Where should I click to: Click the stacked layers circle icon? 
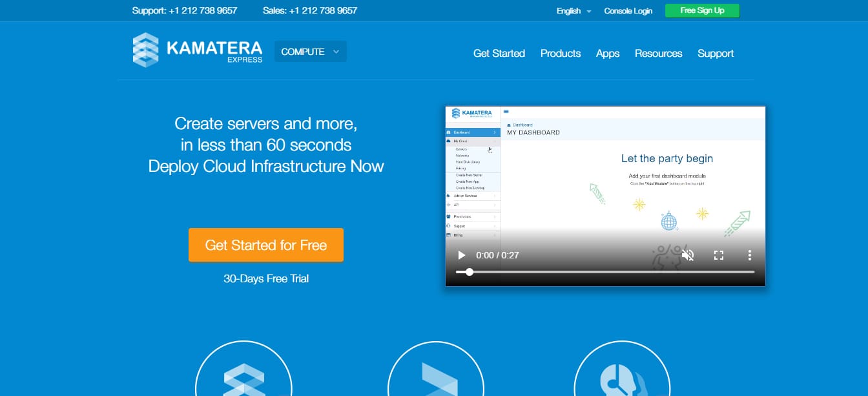pyautogui.click(x=243, y=368)
